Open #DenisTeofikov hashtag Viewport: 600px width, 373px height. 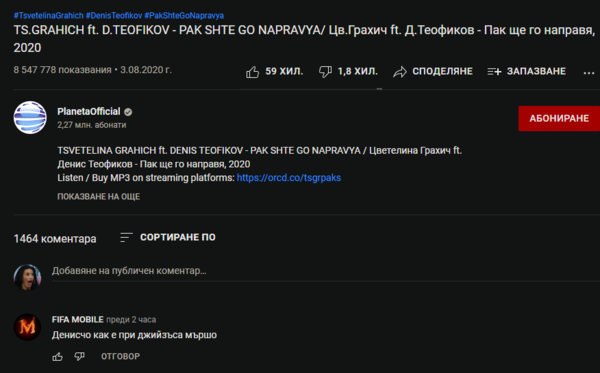pyautogui.click(x=114, y=16)
